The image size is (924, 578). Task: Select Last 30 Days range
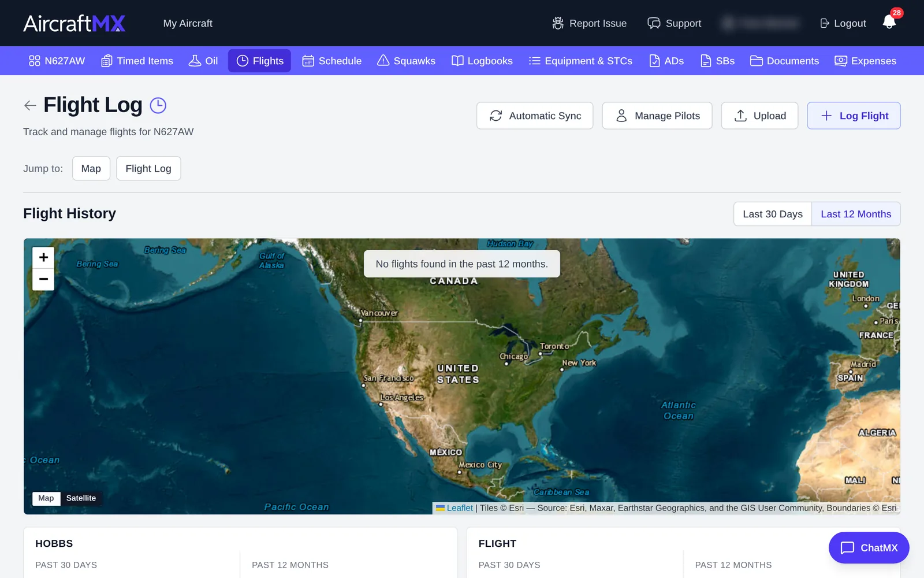click(773, 214)
